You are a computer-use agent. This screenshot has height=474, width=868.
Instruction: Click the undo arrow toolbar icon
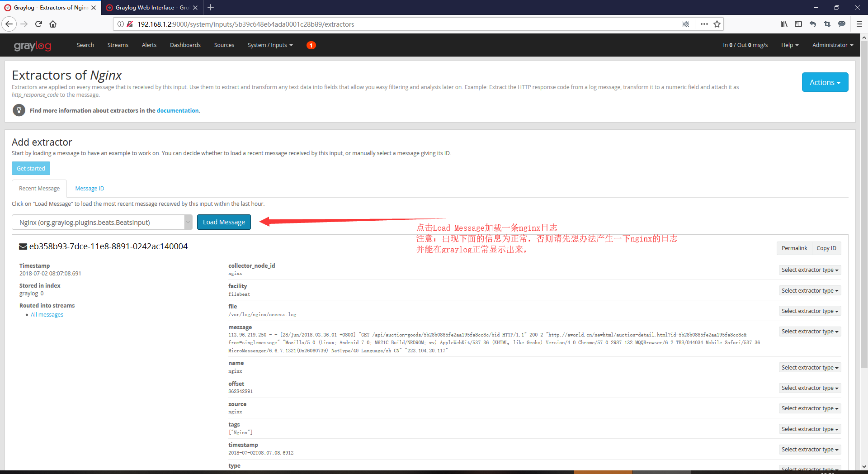(813, 24)
